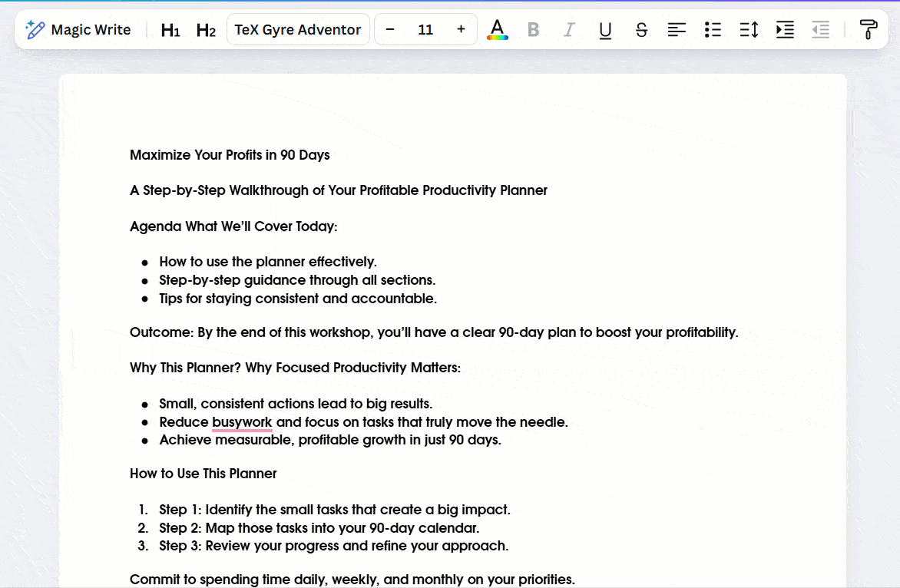900x588 pixels.
Task: Click 'Agenda What We'll Cover Today:' line
Action: 233,226
